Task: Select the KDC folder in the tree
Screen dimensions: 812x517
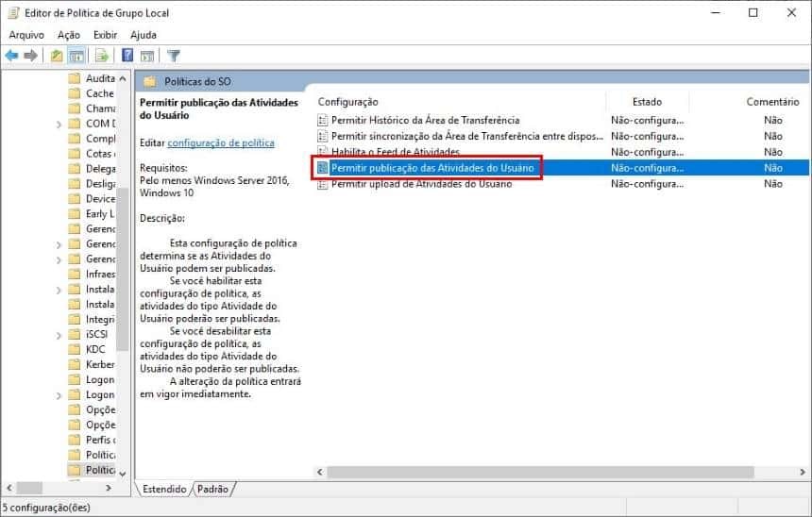Action: pyautogui.click(x=95, y=349)
